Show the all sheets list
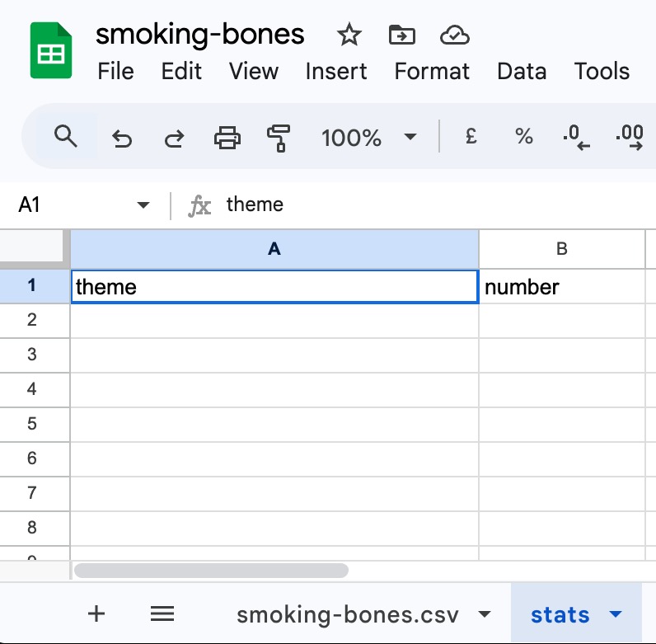Image resolution: width=656 pixels, height=644 pixels. click(x=162, y=613)
